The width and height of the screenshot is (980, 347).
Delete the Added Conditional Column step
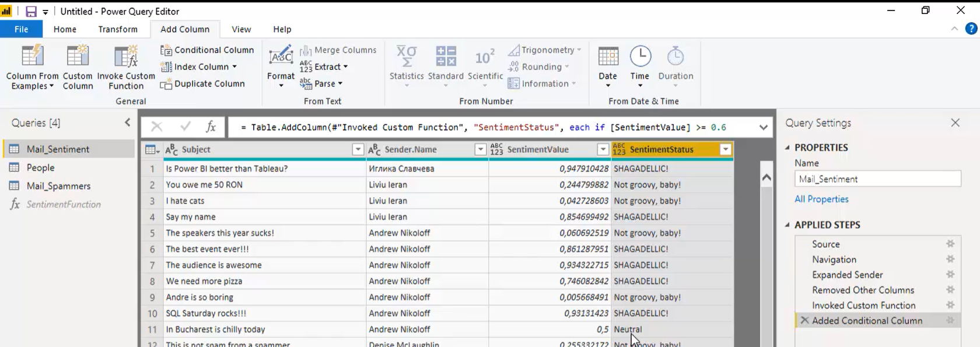pos(804,320)
